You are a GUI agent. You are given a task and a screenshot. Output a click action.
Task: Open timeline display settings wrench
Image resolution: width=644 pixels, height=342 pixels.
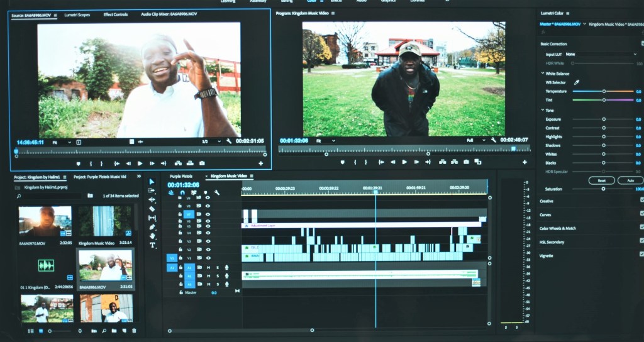[216, 193]
